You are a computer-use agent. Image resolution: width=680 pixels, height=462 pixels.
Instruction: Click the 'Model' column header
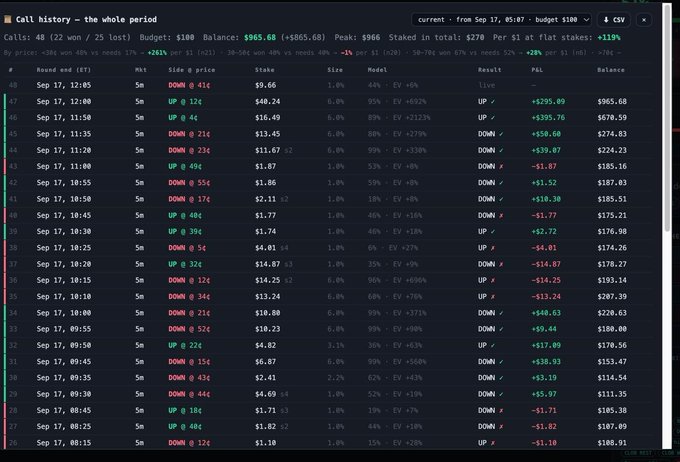[377, 70]
